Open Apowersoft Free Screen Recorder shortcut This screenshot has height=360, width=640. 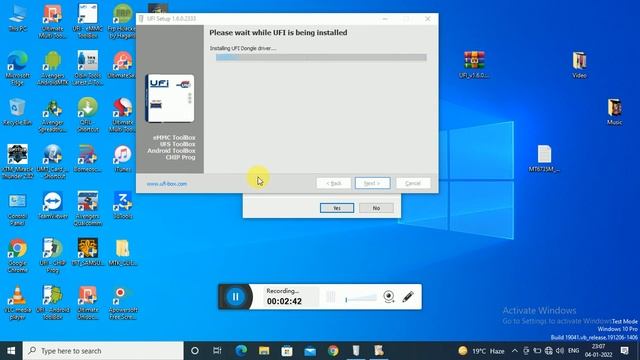pyautogui.click(x=122, y=302)
